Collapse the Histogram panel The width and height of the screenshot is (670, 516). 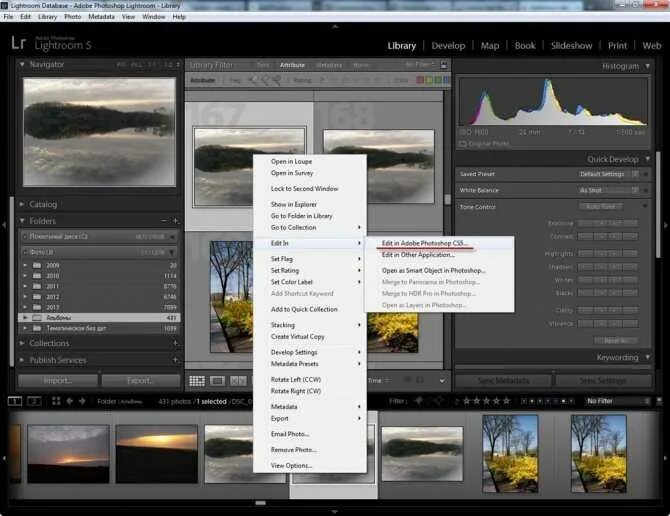[x=648, y=66]
